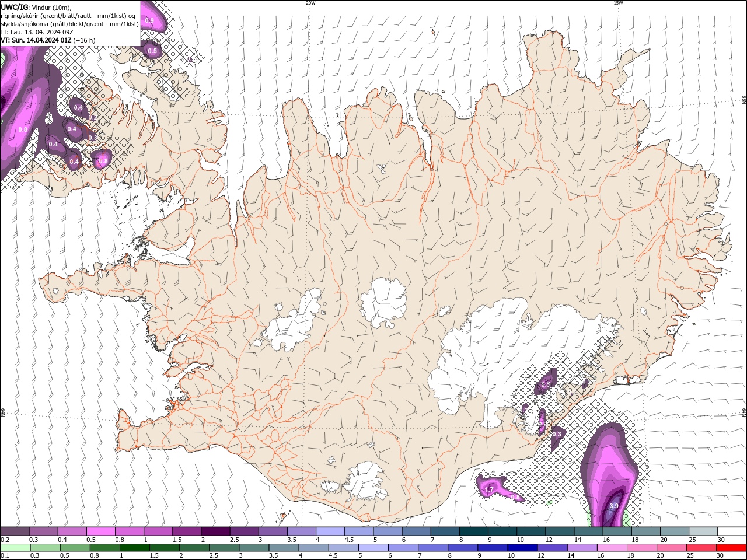Click the 0.9 precipitation value near header box

pos(149,20)
